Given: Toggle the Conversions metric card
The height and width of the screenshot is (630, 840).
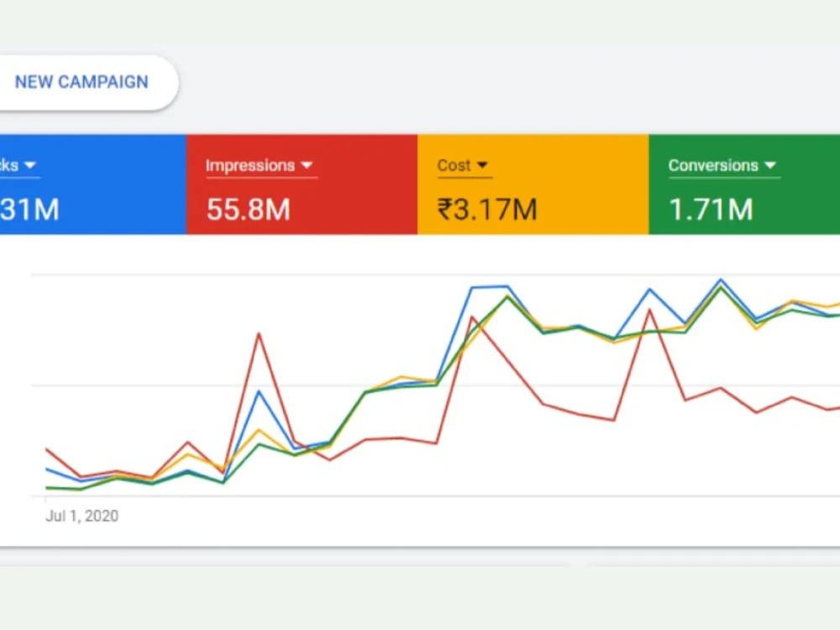Looking at the screenshot, I should (x=743, y=183).
